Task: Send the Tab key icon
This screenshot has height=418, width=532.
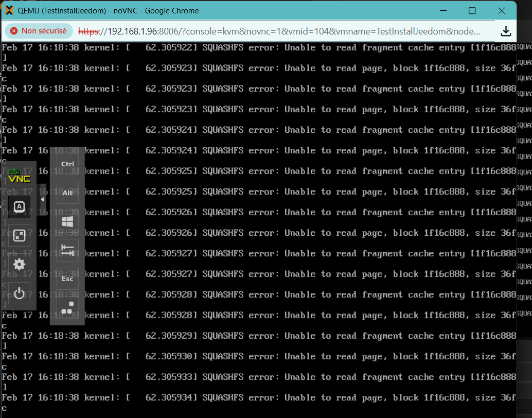Action: (67, 250)
